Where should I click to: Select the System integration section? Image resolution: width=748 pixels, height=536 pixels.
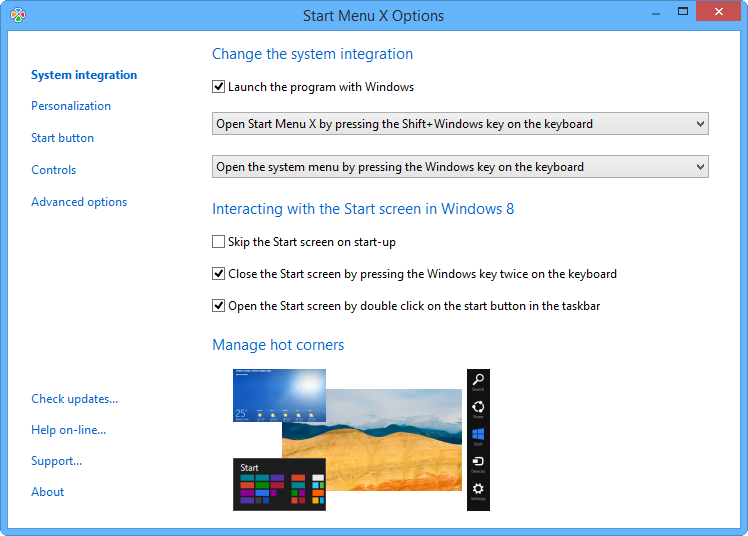[x=84, y=75]
